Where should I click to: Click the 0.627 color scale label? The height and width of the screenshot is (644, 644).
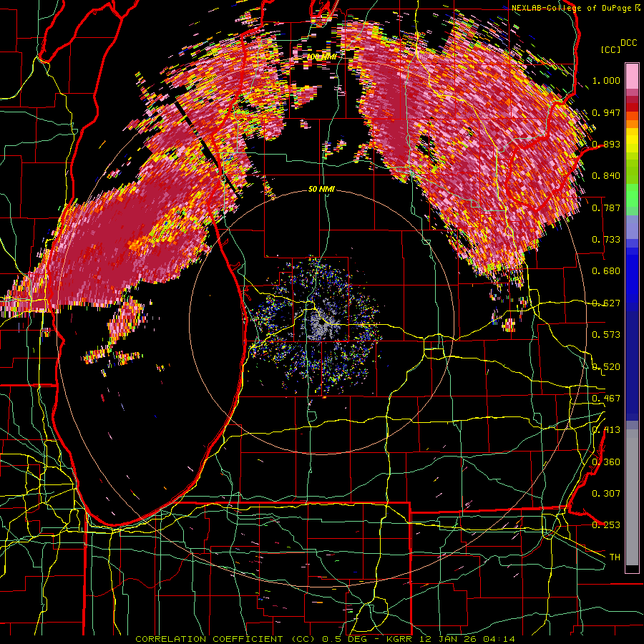pyautogui.click(x=606, y=303)
